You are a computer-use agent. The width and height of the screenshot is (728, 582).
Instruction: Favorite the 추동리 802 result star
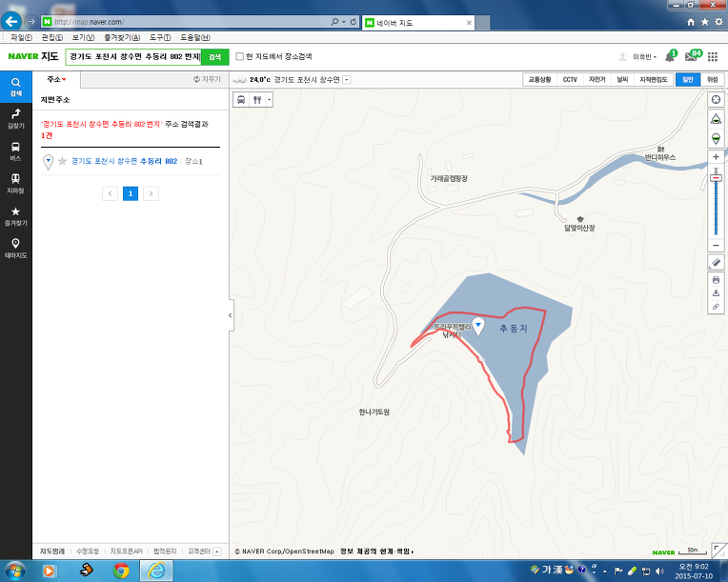point(62,161)
